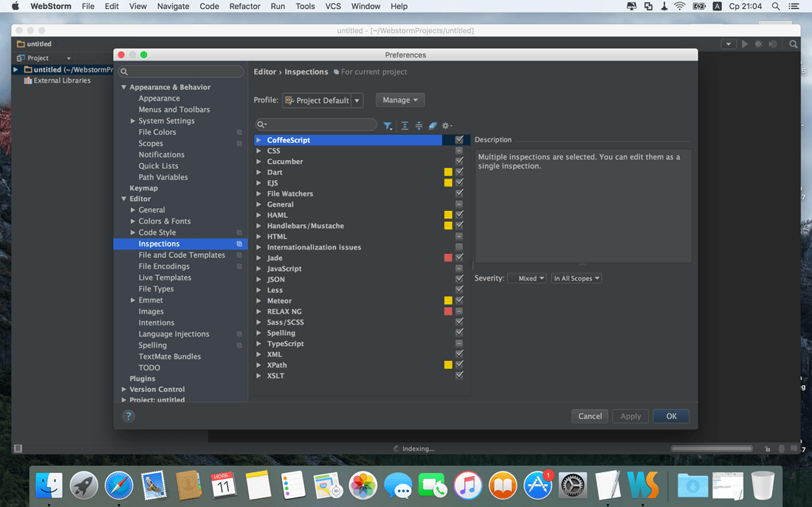This screenshot has width=812, height=507.
Task: Enable the Internationalization issues checkbox
Action: pyautogui.click(x=459, y=247)
